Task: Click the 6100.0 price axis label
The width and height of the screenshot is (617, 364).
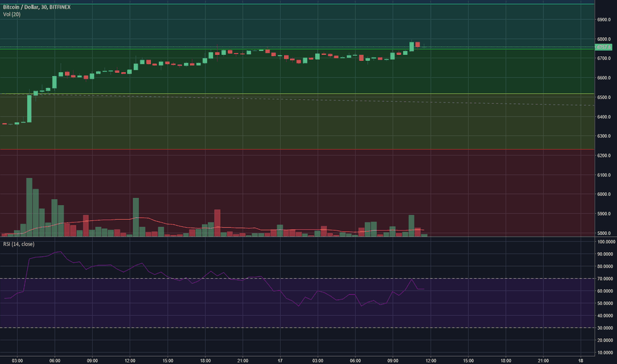Action: tap(604, 175)
